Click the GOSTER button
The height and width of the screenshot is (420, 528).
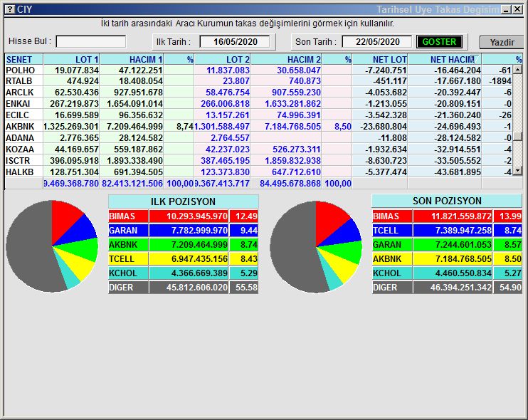point(439,42)
